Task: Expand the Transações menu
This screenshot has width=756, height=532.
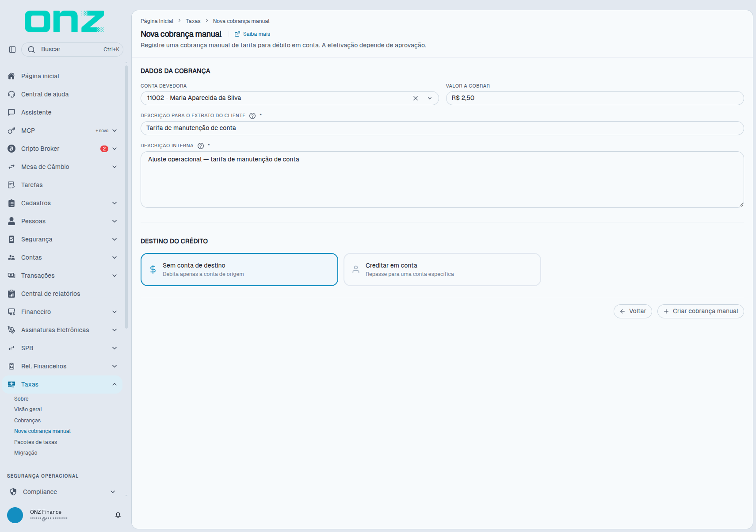Action: (x=115, y=276)
